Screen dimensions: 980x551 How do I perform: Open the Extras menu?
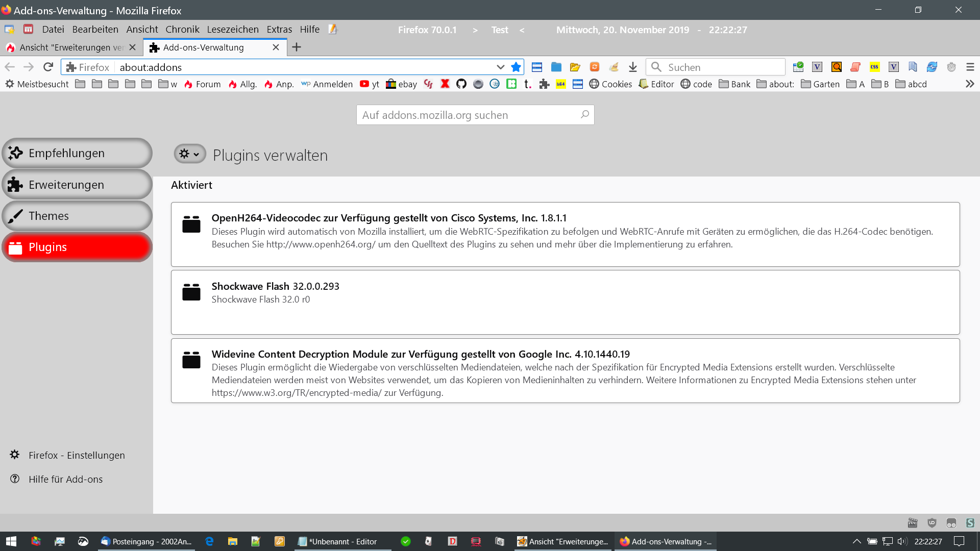pyautogui.click(x=279, y=29)
